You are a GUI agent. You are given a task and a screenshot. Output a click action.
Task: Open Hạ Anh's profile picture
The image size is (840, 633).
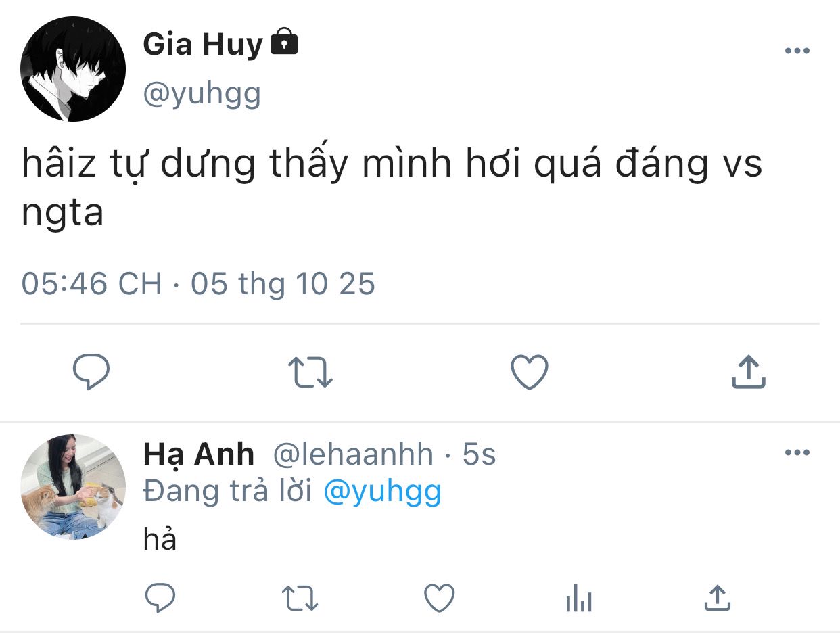coord(73,486)
